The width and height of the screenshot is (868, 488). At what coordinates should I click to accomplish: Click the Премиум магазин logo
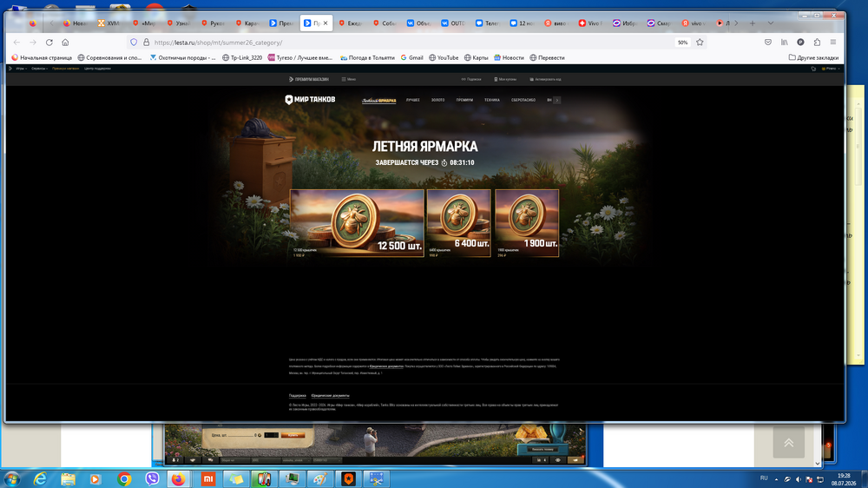click(x=309, y=79)
